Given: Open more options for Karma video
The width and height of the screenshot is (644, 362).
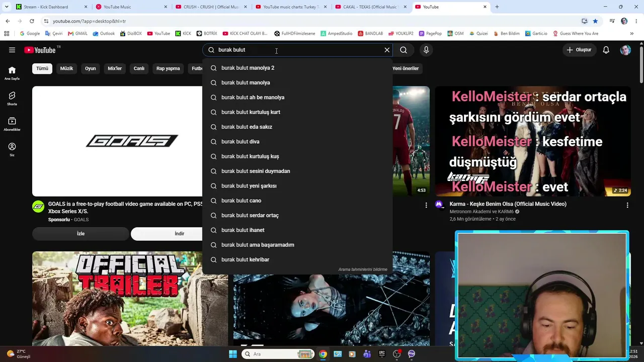Looking at the screenshot, I should [x=627, y=205].
